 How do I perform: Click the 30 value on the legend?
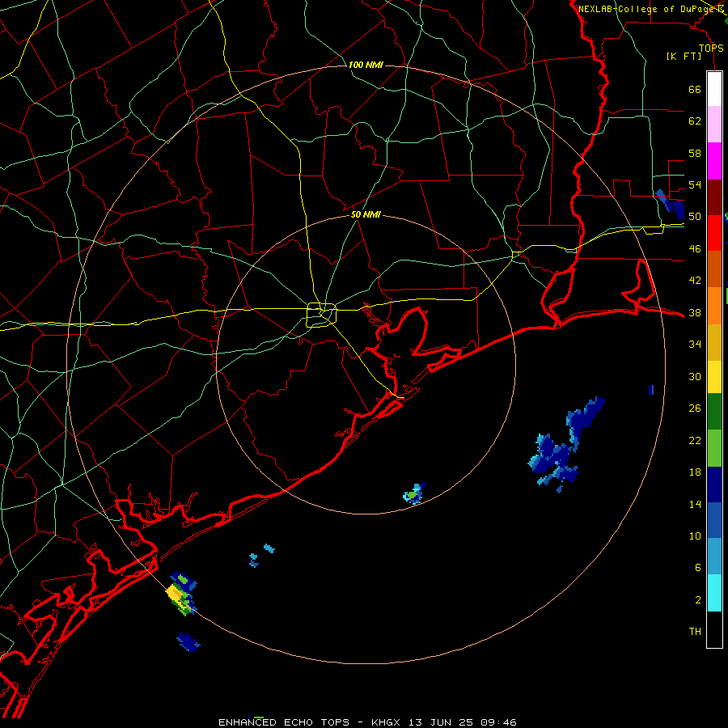695,376
